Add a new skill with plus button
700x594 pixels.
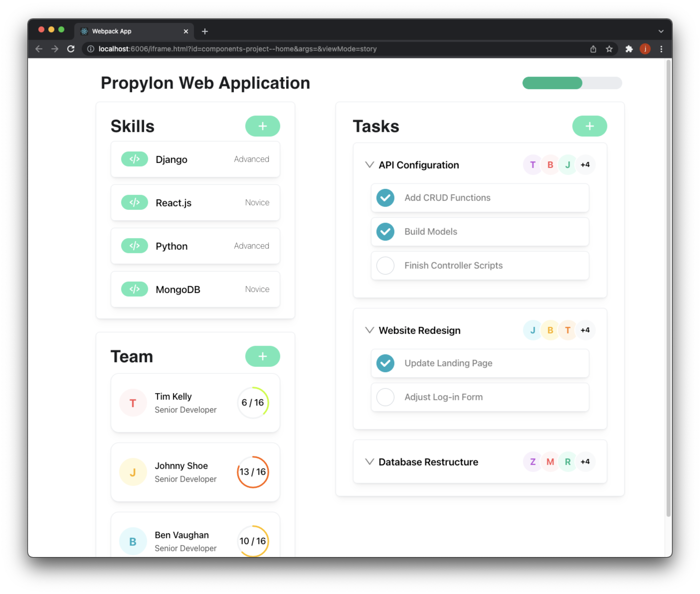tap(262, 126)
